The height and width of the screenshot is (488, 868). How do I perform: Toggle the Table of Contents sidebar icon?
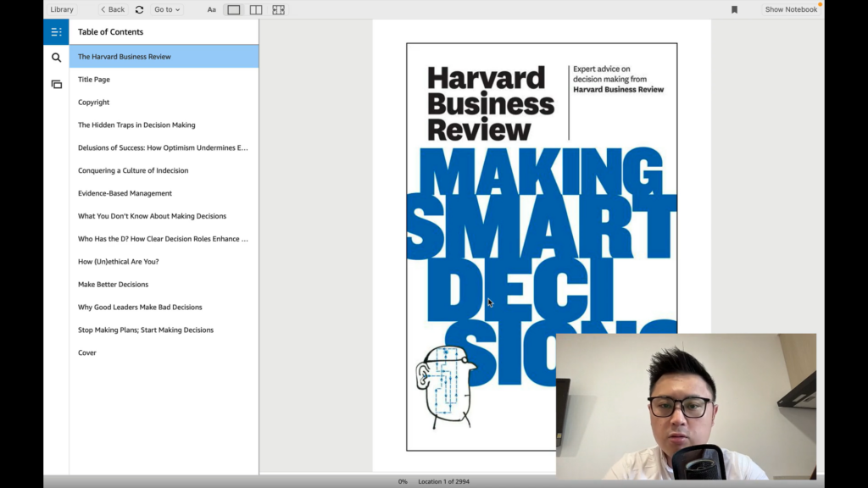click(56, 32)
